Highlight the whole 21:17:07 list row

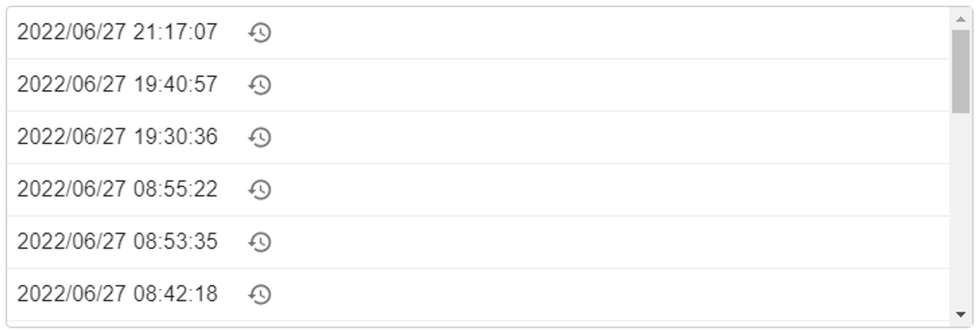[x=479, y=33]
